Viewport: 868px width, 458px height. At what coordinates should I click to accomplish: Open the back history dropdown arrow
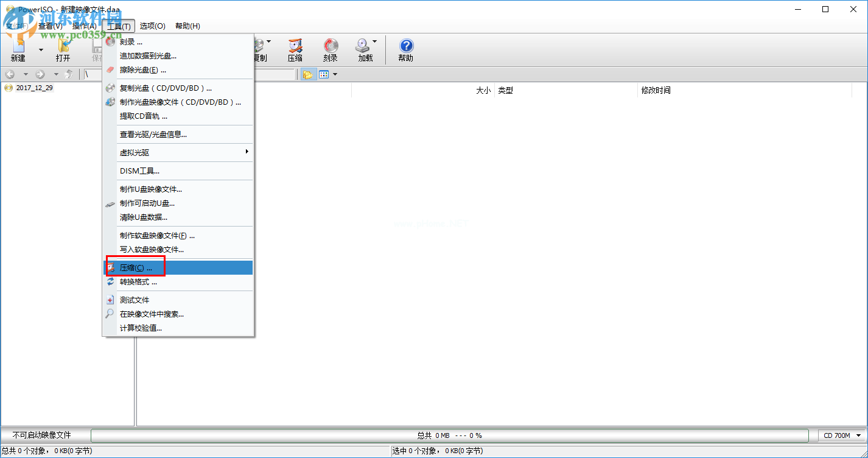pos(26,74)
